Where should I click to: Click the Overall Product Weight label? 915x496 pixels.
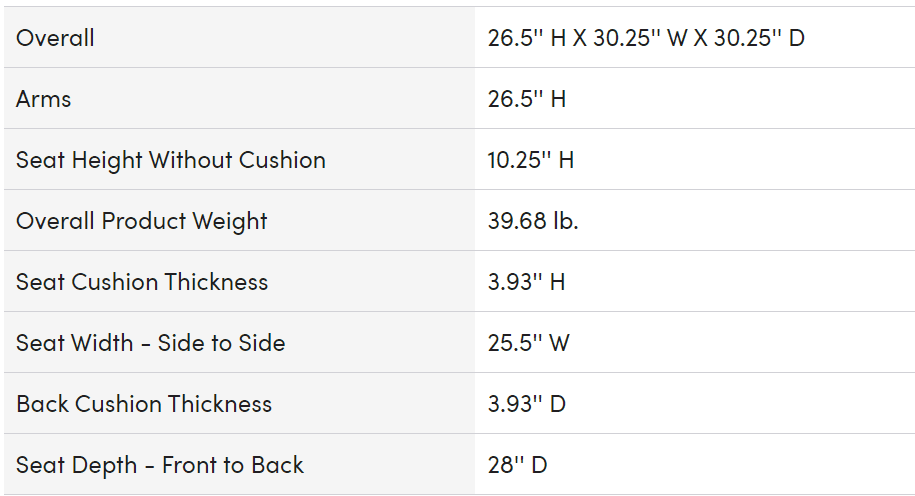(141, 221)
